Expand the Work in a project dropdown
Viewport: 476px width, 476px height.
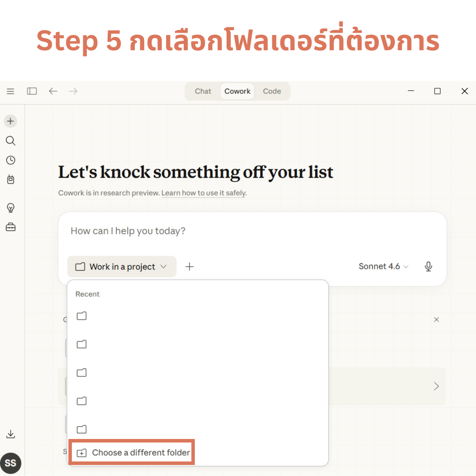[122, 267]
